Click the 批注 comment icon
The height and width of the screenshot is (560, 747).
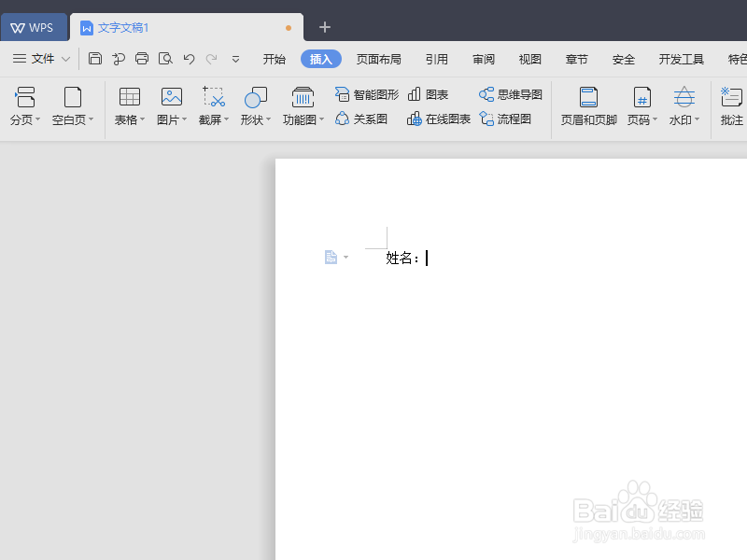pos(731,97)
